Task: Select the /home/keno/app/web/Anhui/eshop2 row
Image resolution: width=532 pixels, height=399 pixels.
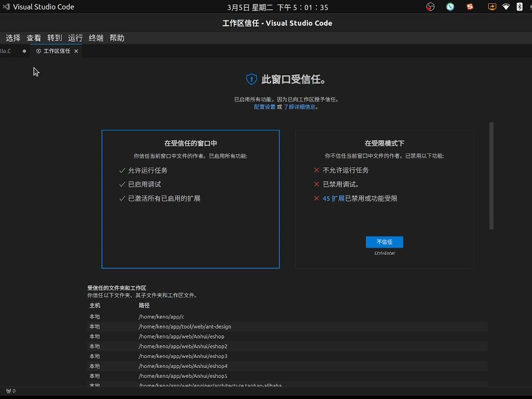Action: pyautogui.click(x=288, y=346)
